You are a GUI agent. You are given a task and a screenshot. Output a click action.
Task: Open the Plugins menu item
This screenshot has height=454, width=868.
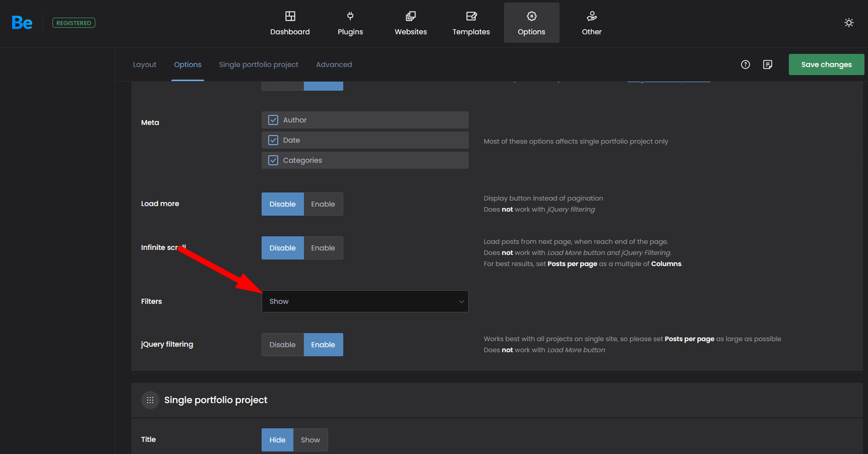tap(350, 23)
